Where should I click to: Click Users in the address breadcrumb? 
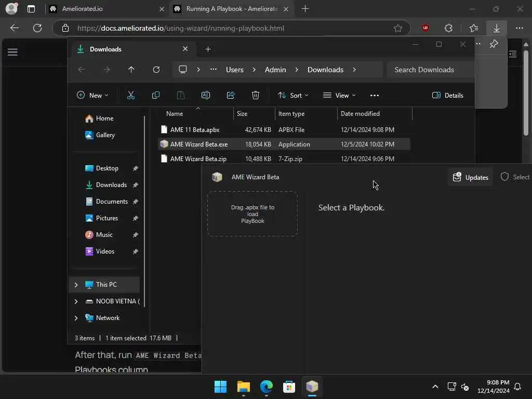click(x=234, y=70)
